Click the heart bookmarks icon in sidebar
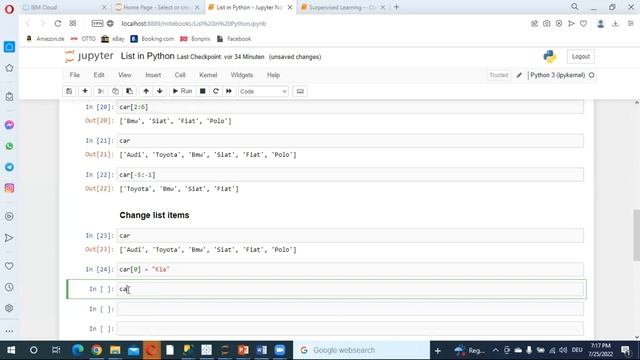 click(x=9, y=266)
